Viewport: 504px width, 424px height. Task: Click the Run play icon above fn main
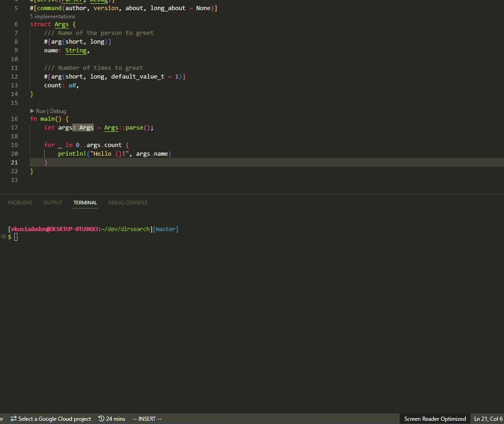[33, 111]
